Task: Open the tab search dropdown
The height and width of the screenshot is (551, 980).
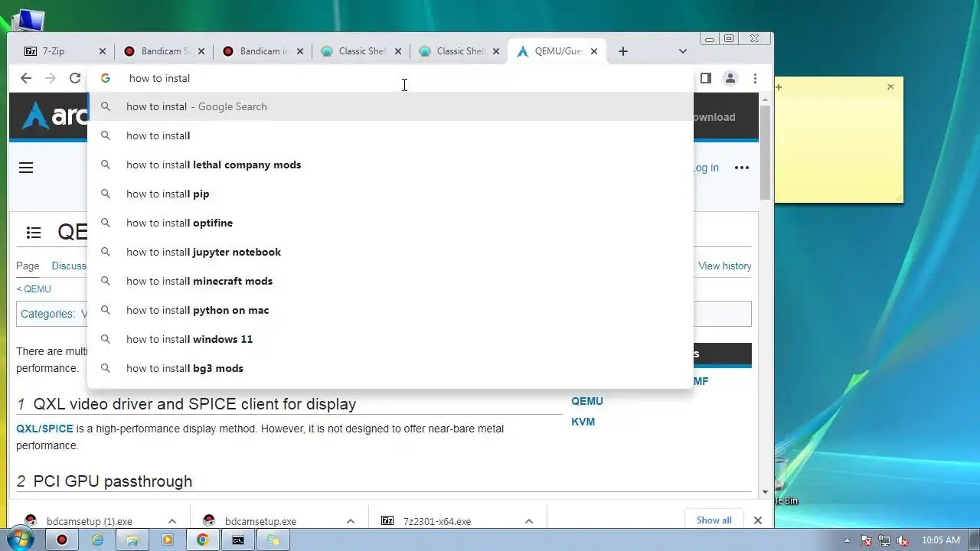Action: click(683, 51)
